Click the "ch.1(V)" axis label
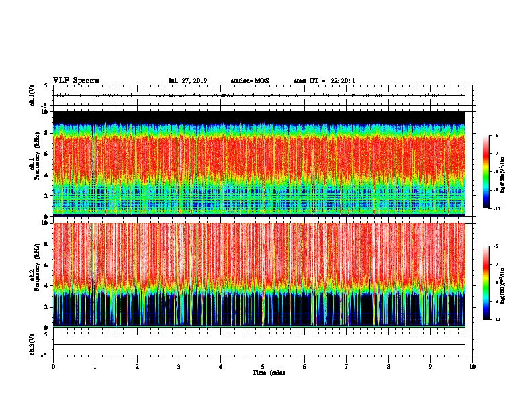 coord(32,95)
